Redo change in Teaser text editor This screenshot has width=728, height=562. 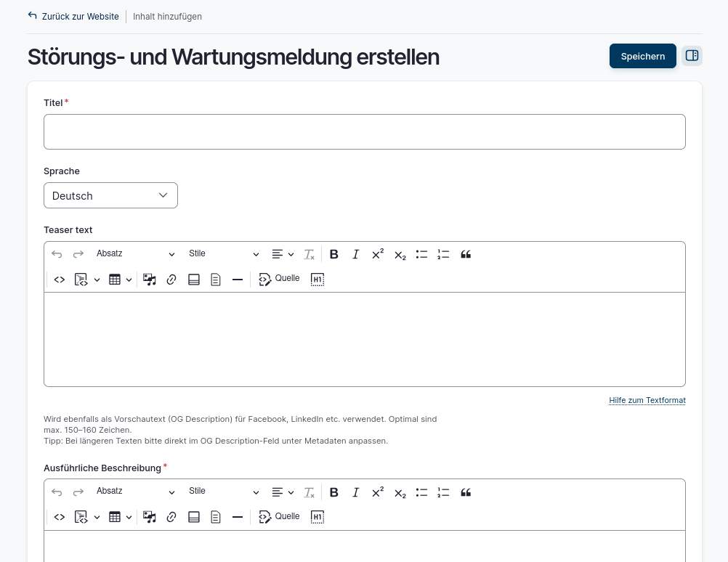click(78, 254)
